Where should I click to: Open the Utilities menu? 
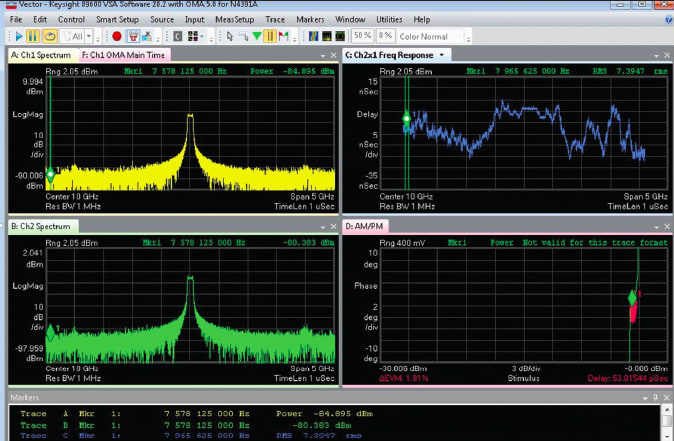[x=389, y=19]
